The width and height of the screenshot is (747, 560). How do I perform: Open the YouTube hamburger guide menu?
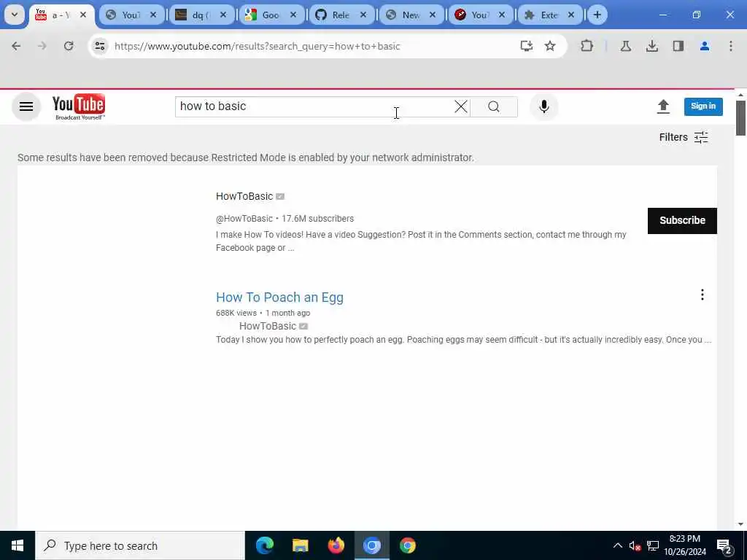point(26,106)
